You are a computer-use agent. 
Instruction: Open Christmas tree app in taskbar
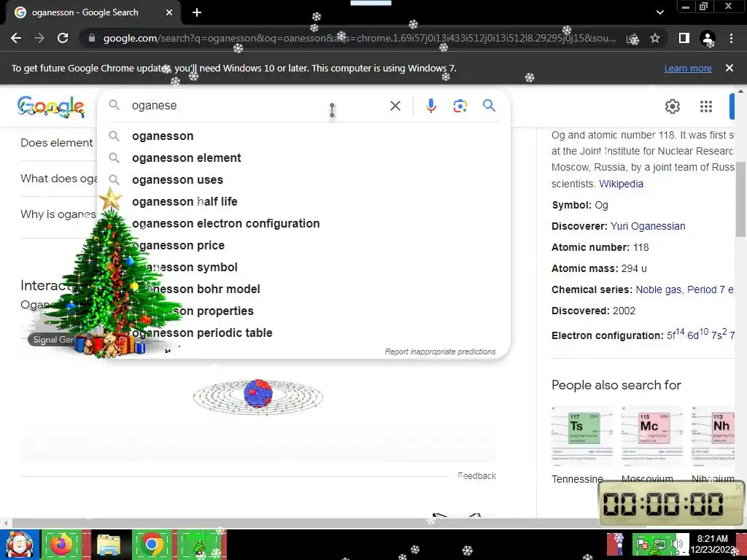point(200,544)
